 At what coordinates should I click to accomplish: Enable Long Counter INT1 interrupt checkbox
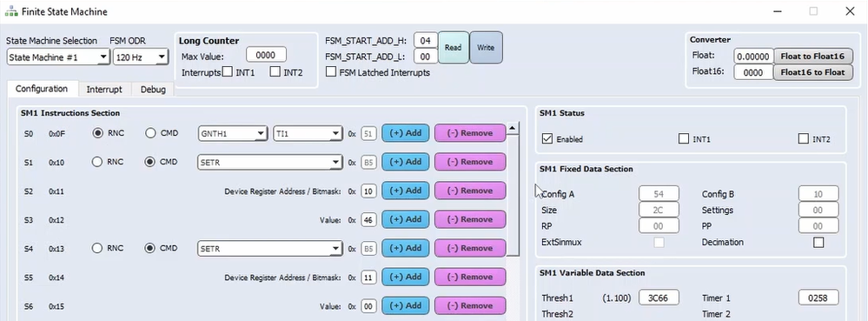(x=227, y=71)
